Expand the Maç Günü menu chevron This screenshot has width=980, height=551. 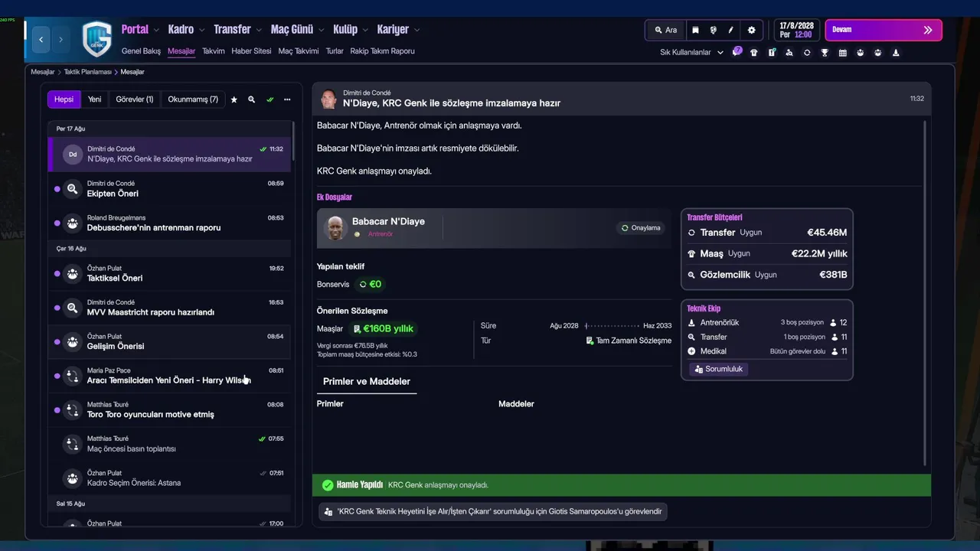point(322,30)
